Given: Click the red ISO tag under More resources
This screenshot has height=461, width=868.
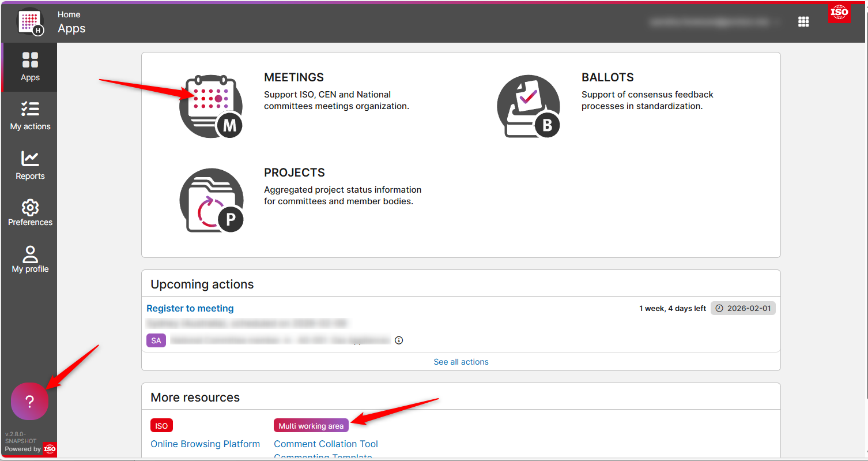Looking at the screenshot, I should tap(161, 426).
